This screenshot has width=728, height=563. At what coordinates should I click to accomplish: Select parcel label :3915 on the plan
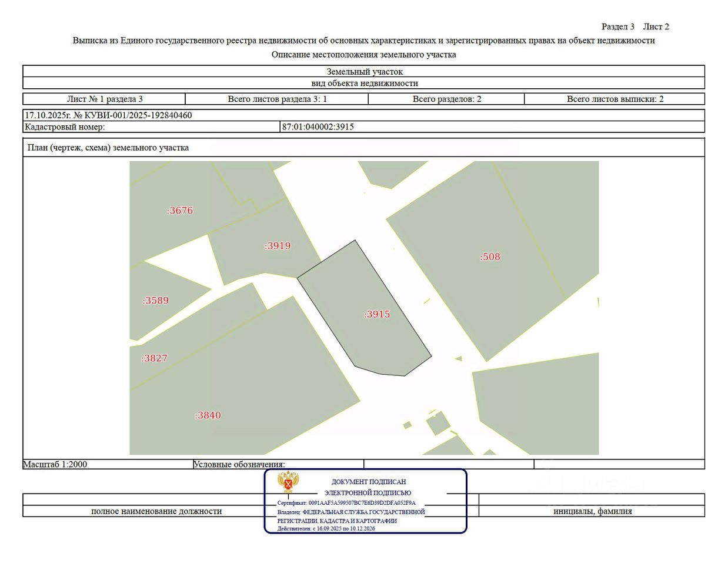[377, 314]
